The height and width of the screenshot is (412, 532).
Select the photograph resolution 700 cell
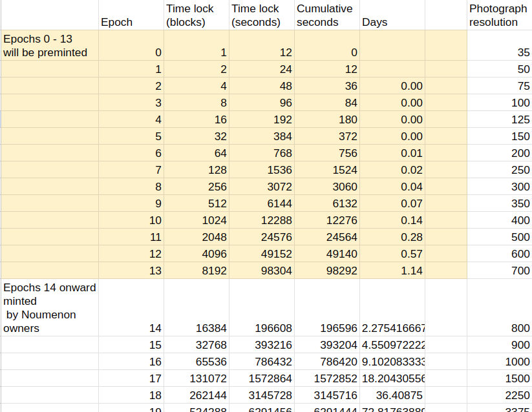click(x=499, y=271)
